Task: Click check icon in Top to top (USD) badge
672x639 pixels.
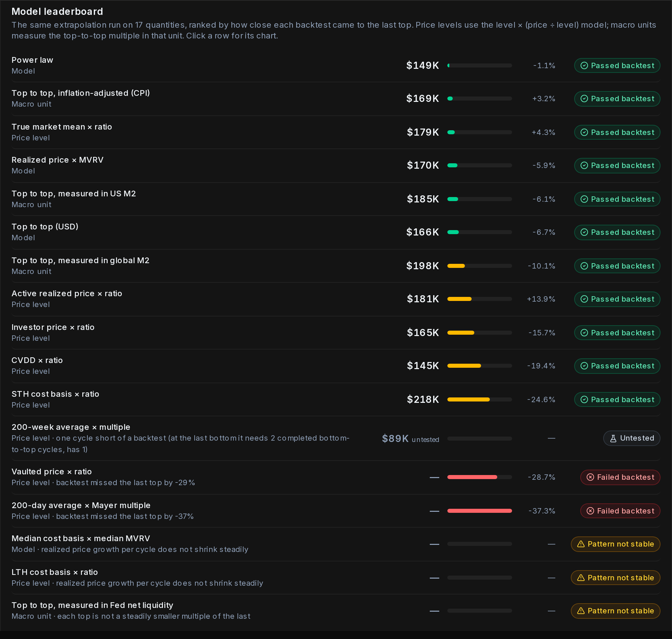Action: (x=584, y=232)
